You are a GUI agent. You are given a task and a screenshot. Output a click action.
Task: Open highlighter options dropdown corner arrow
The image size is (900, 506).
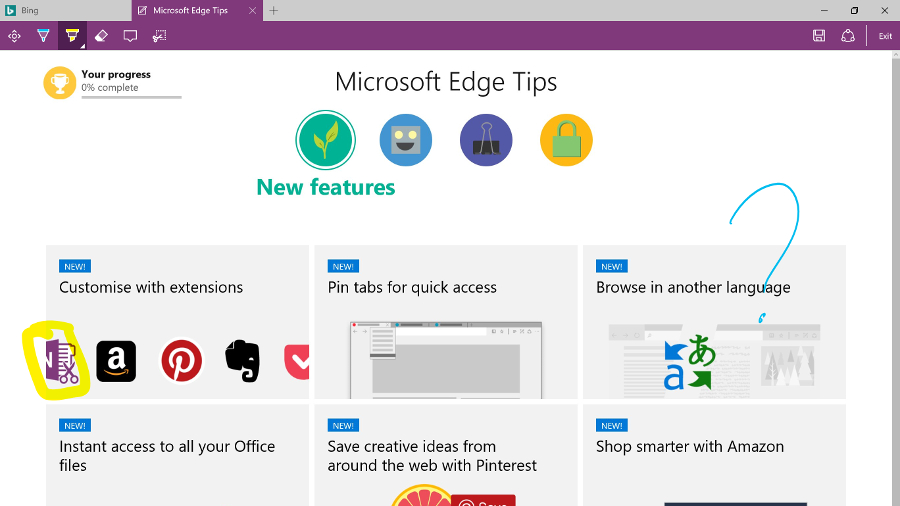pos(83,46)
